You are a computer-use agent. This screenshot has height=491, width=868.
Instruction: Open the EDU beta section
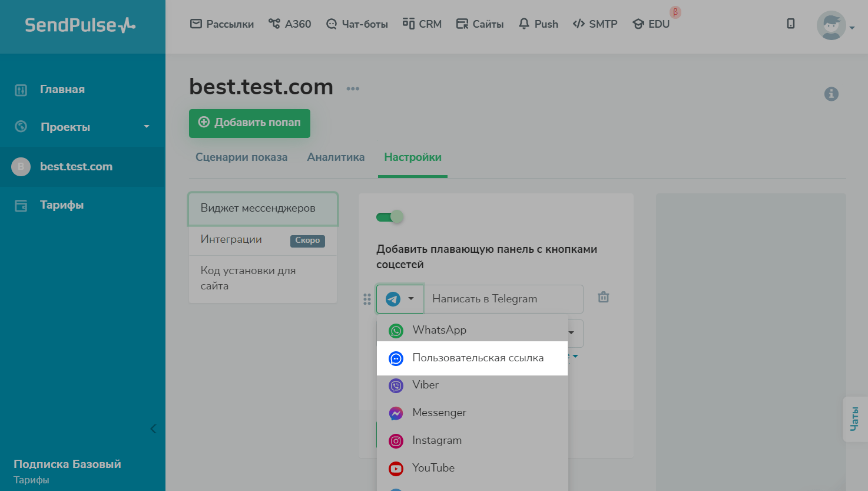651,24
